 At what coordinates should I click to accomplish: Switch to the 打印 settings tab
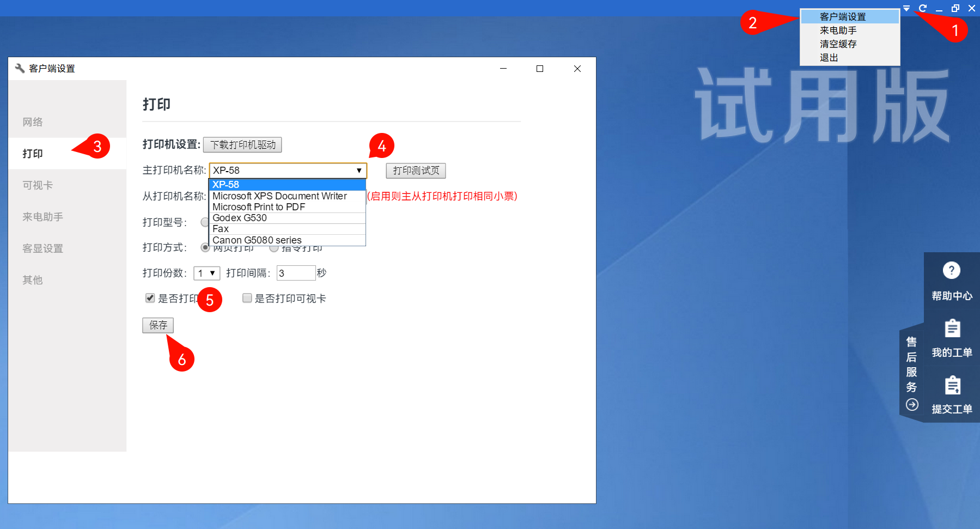tap(67, 154)
